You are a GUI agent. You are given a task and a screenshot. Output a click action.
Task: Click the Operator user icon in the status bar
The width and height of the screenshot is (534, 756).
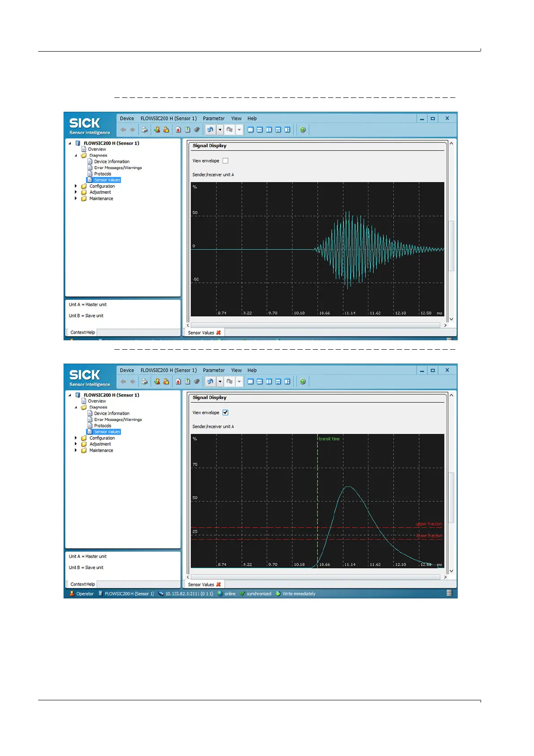[72, 593]
